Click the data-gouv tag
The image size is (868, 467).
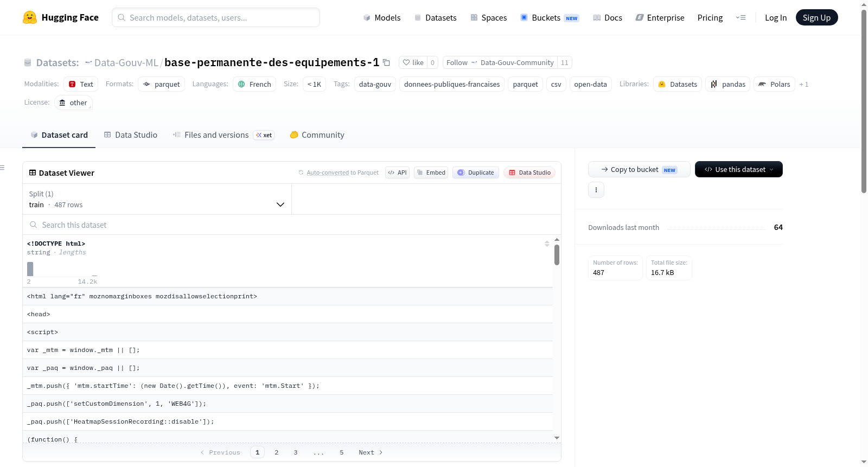[x=375, y=84]
